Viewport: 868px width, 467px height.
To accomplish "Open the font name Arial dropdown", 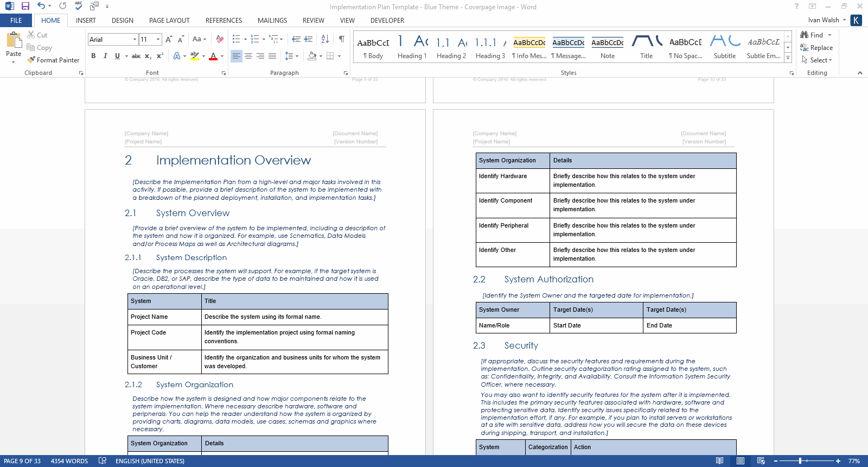I will pyautogui.click(x=135, y=40).
